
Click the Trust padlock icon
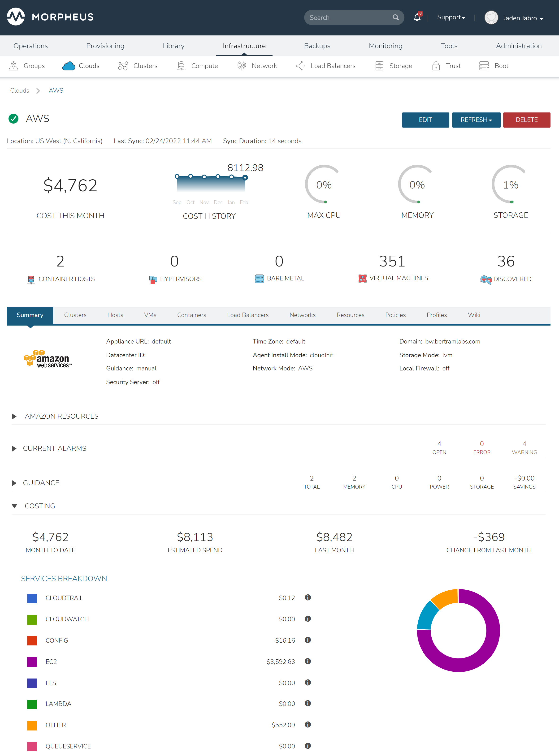(436, 66)
